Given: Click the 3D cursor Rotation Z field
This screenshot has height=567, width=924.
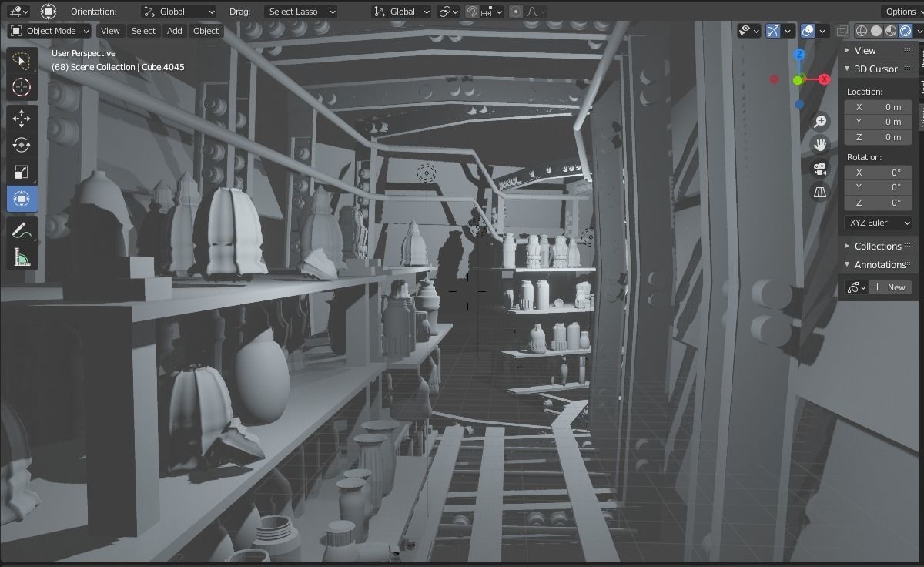Looking at the screenshot, I should [878, 203].
